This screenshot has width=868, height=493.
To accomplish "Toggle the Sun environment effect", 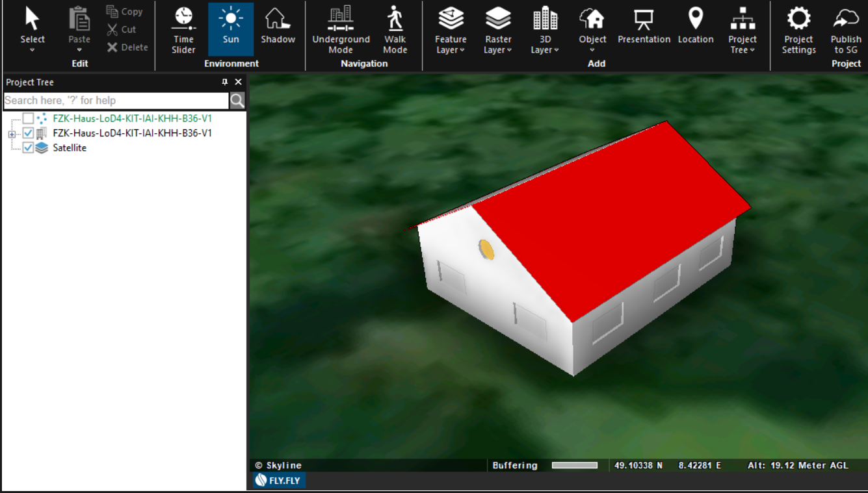I will pyautogui.click(x=231, y=29).
